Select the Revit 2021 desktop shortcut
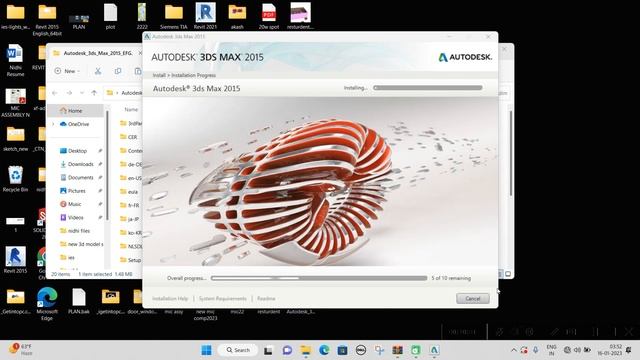The width and height of the screenshot is (640, 360). point(205,16)
